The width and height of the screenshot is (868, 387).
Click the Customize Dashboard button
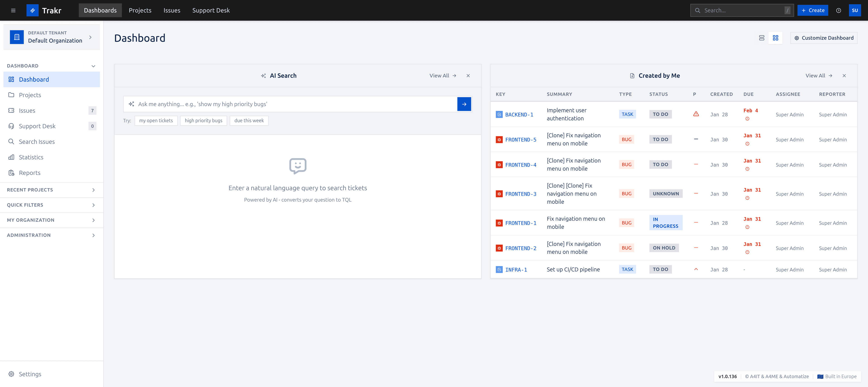click(x=824, y=38)
